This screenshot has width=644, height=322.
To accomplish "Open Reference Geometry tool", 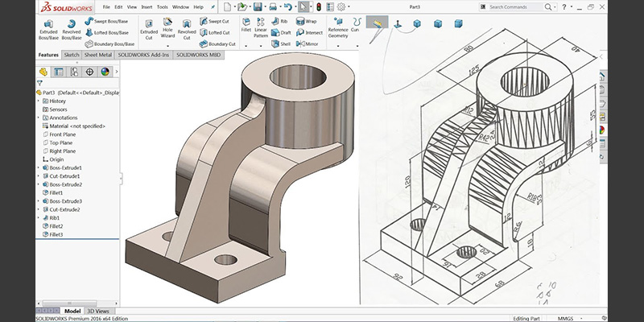I will [x=338, y=28].
